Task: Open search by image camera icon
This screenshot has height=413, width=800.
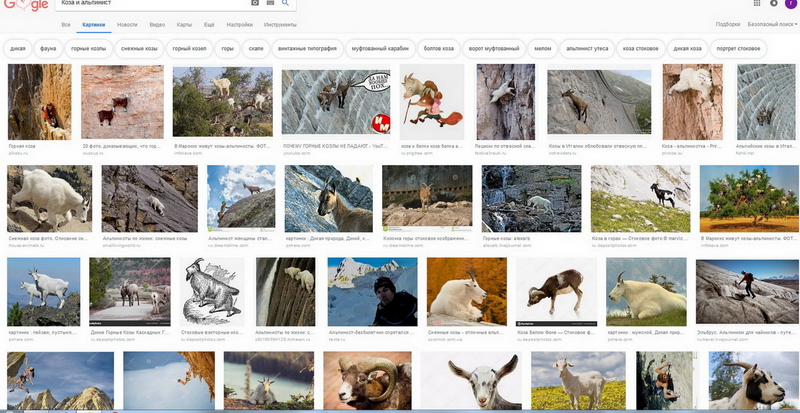Action: 255,3
